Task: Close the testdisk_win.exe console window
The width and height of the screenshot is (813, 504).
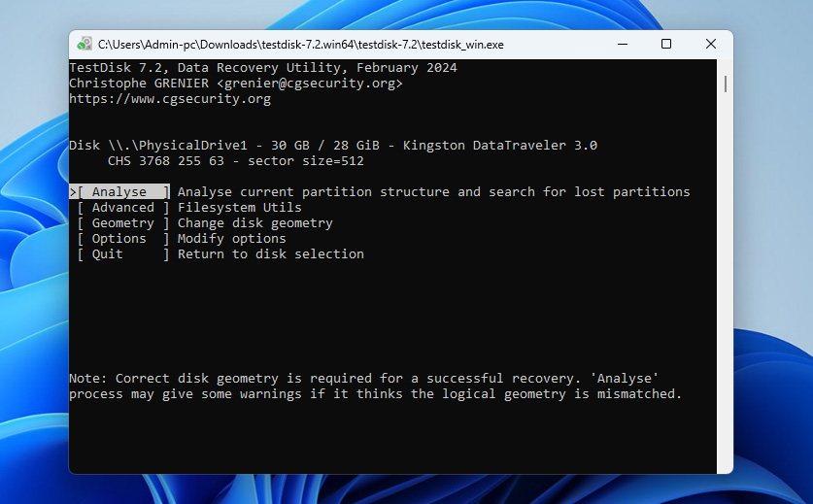Action: click(711, 44)
